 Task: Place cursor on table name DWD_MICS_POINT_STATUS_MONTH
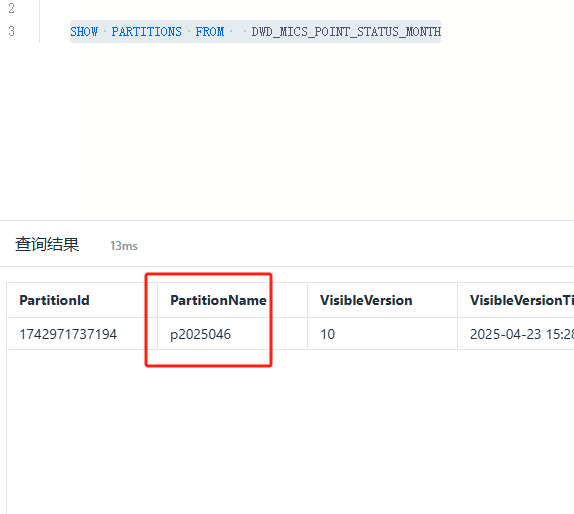(346, 32)
